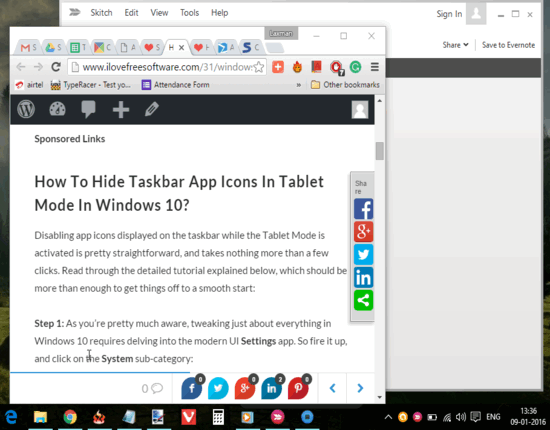Click the Chrome back arrow
The height and width of the screenshot is (430, 550).
coord(21,67)
